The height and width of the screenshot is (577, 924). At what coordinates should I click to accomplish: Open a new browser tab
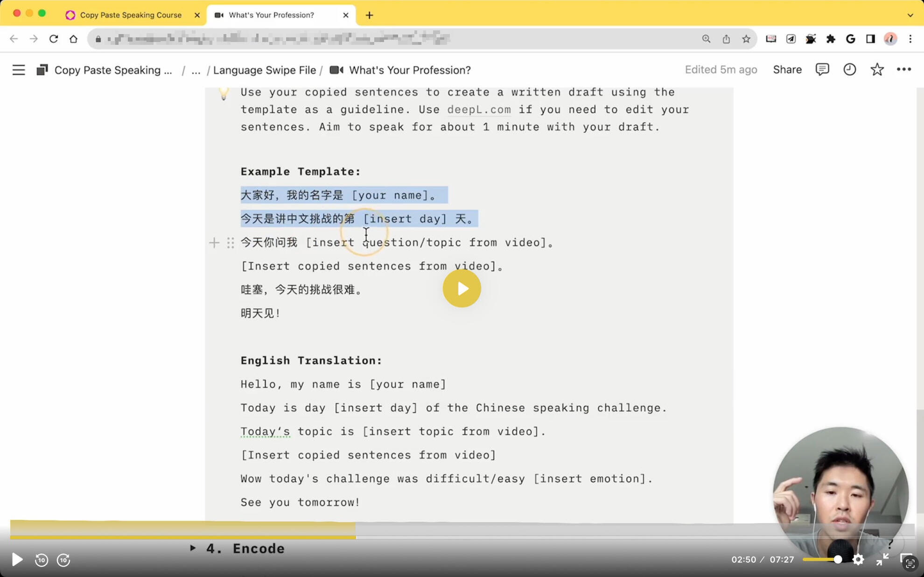click(369, 15)
